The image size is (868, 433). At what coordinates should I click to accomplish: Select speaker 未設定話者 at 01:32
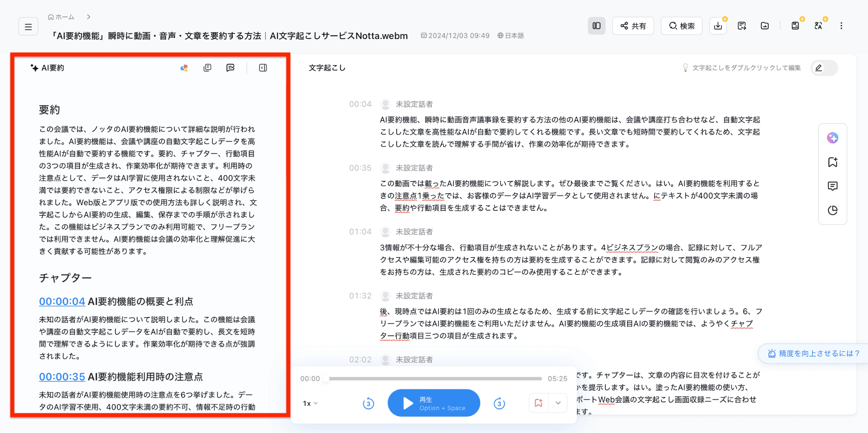pos(414,296)
